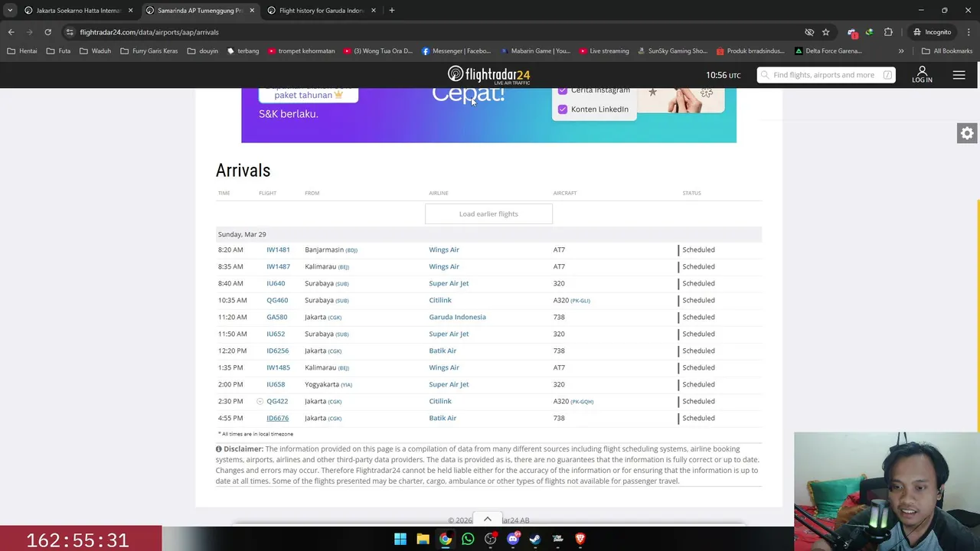
Task: Open flight GA580 link
Action: (276, 317)
